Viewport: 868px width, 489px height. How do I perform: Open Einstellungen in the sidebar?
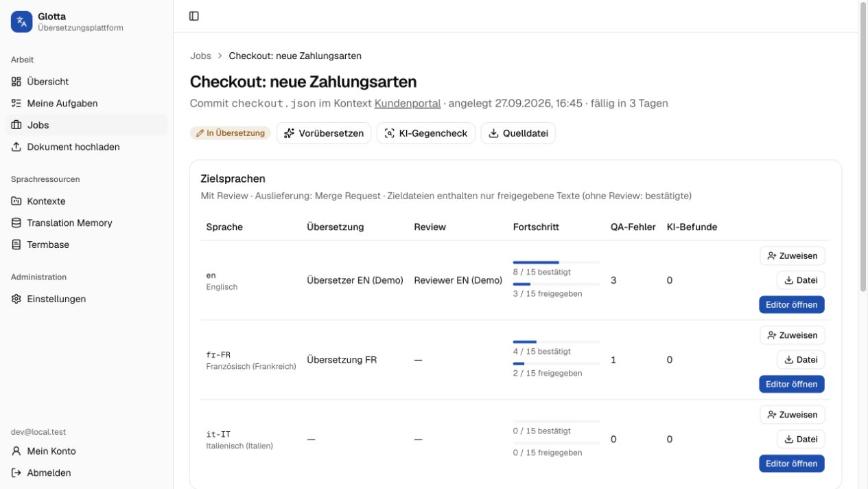pyautogui.click(x=86, y=299)
